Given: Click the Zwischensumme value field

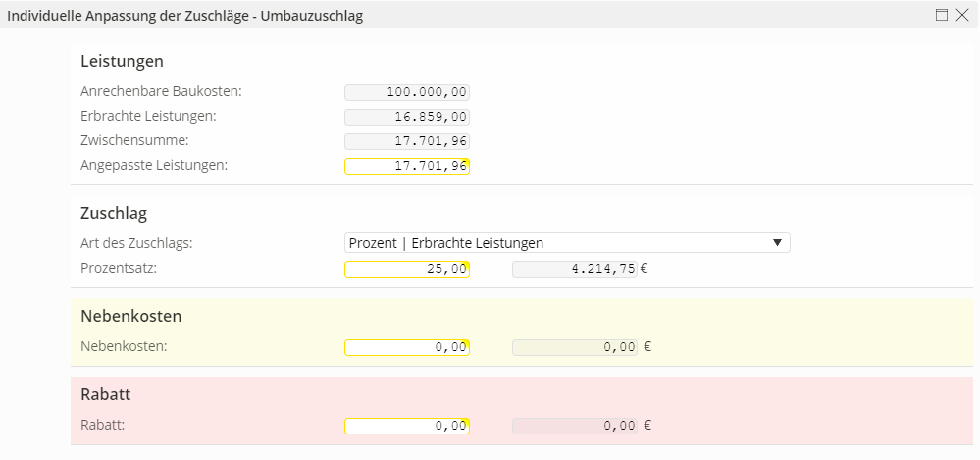Looking at the screenshot, I should tap(407, 141).
